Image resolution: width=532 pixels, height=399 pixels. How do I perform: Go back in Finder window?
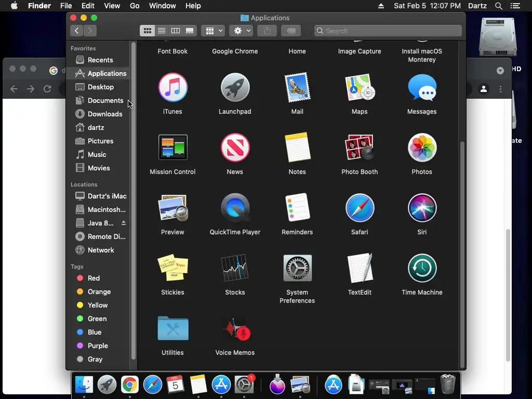77,31
